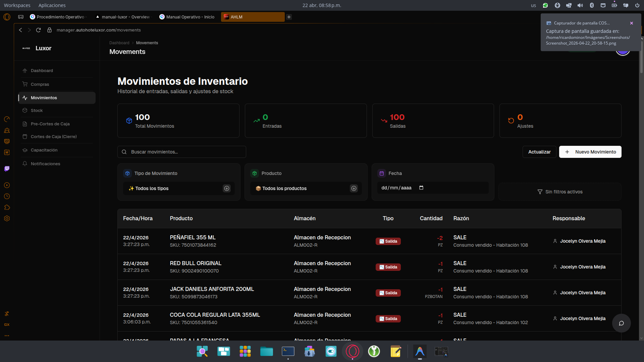Open the green key password manager in dock

click(374, 351)
